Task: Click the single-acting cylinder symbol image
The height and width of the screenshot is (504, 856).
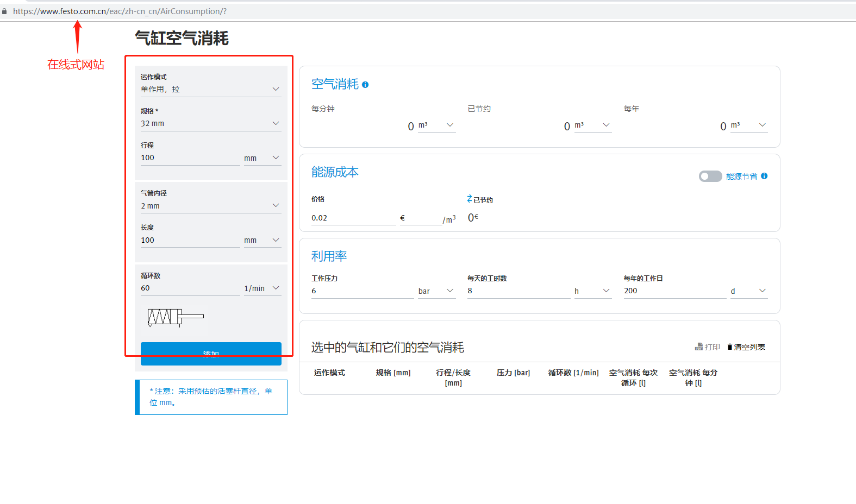Action: click(x=176, y=317)
